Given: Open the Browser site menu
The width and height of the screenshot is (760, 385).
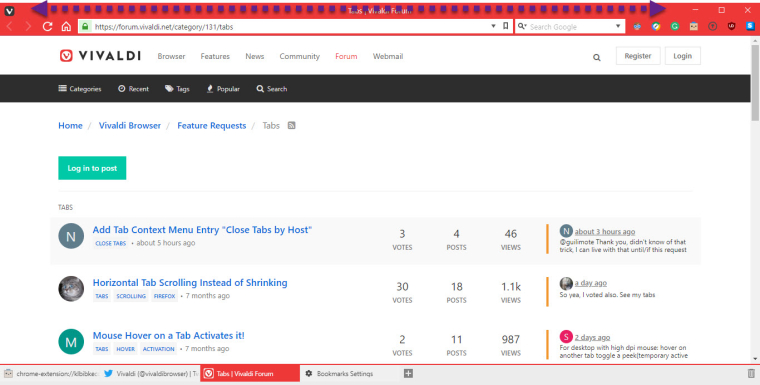Looking at the screenshot, I should click(171, 56).
